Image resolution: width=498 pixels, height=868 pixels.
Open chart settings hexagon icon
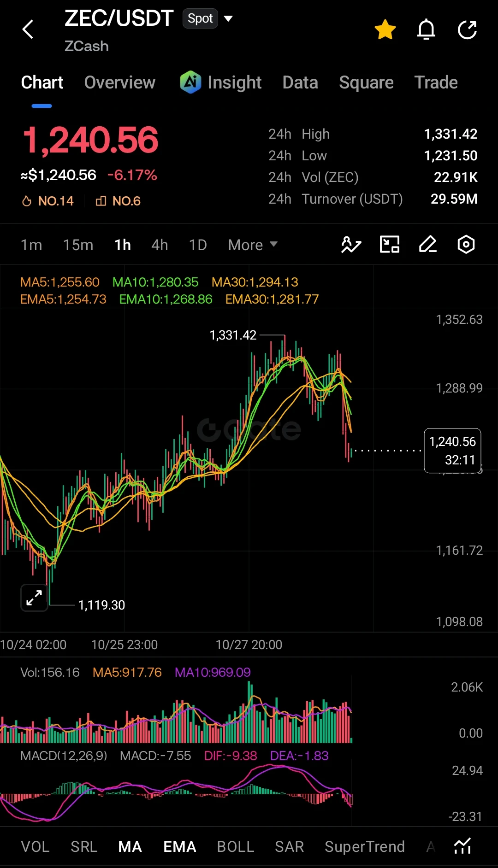(466, 244)
